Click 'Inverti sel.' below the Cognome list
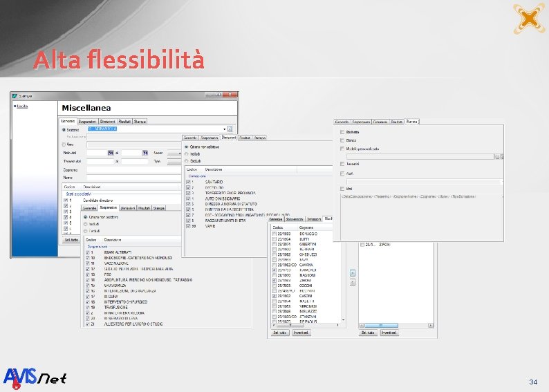The image size is (549, 392). point(301,333)
